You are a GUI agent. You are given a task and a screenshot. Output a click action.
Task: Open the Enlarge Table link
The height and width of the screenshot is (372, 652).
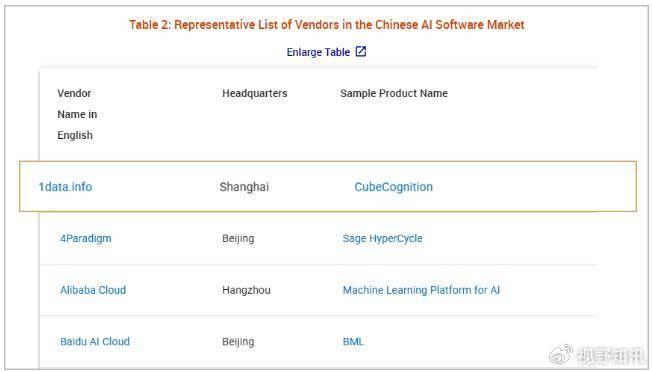click(x=318, y=52)
